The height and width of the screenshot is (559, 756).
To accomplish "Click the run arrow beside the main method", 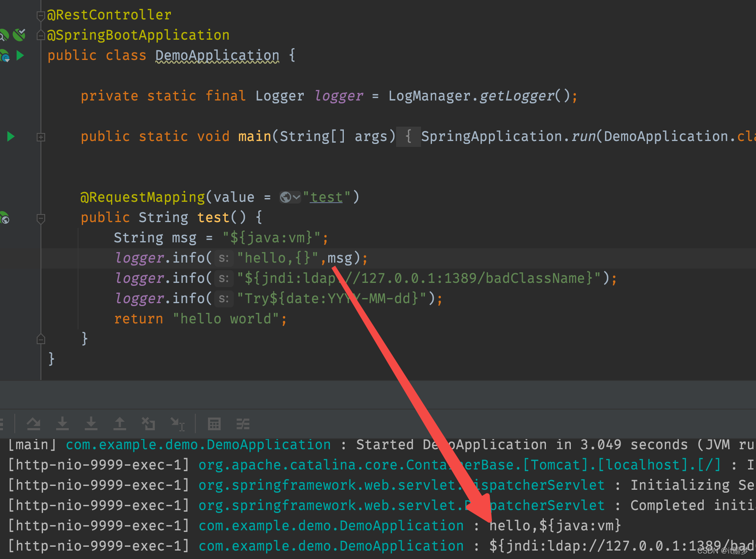I will tap(11, 136).
